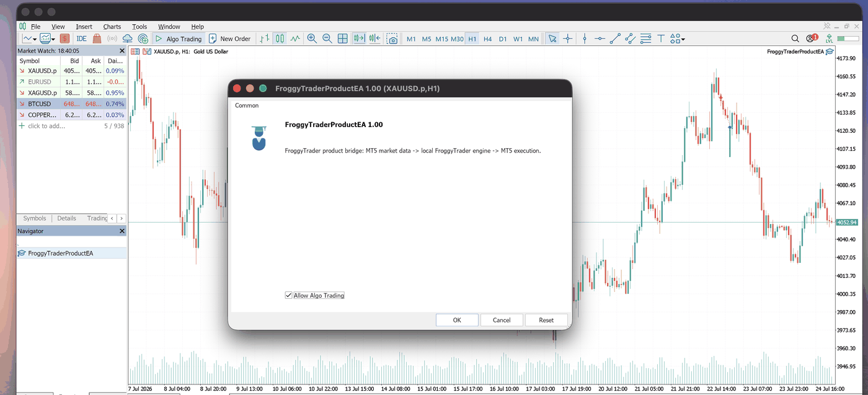Tile windows with grid icon
Screen dimensions: 868x395
[x=342, y=38]
